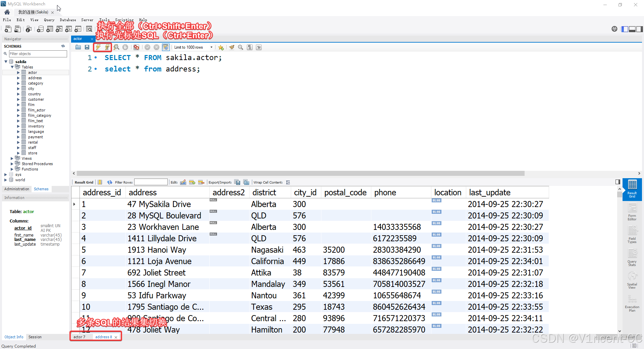
Task: Click Delete selected rows icon
Action: point(201,182)
